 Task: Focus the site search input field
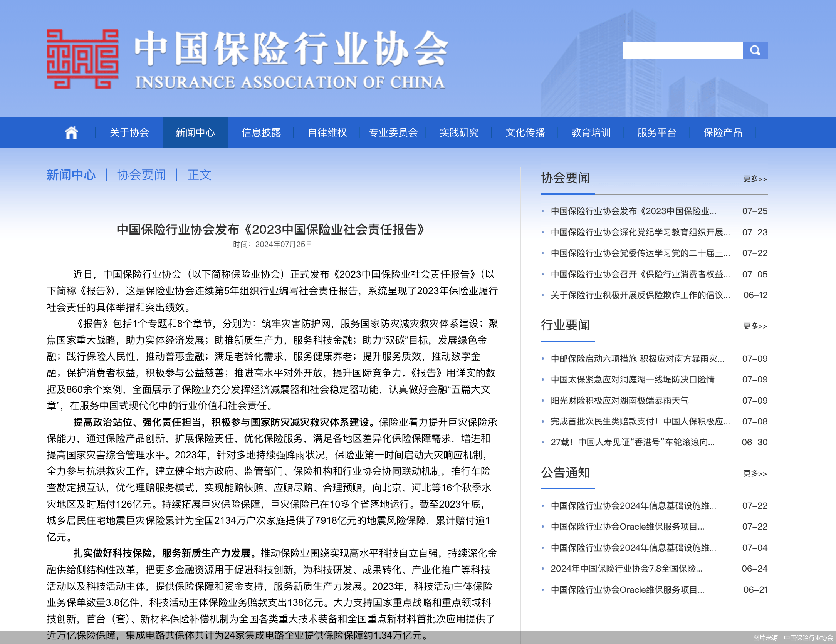click(683, 50)
